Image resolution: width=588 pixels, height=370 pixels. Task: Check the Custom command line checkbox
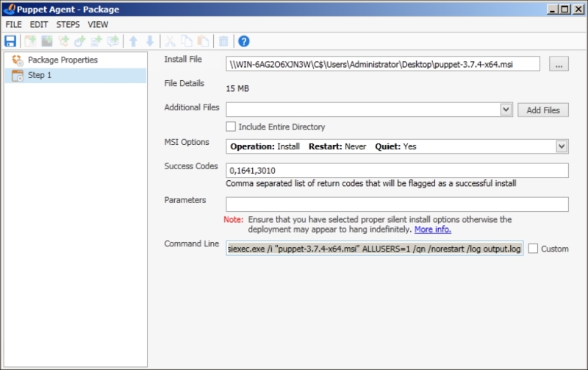tap(533, 249)
